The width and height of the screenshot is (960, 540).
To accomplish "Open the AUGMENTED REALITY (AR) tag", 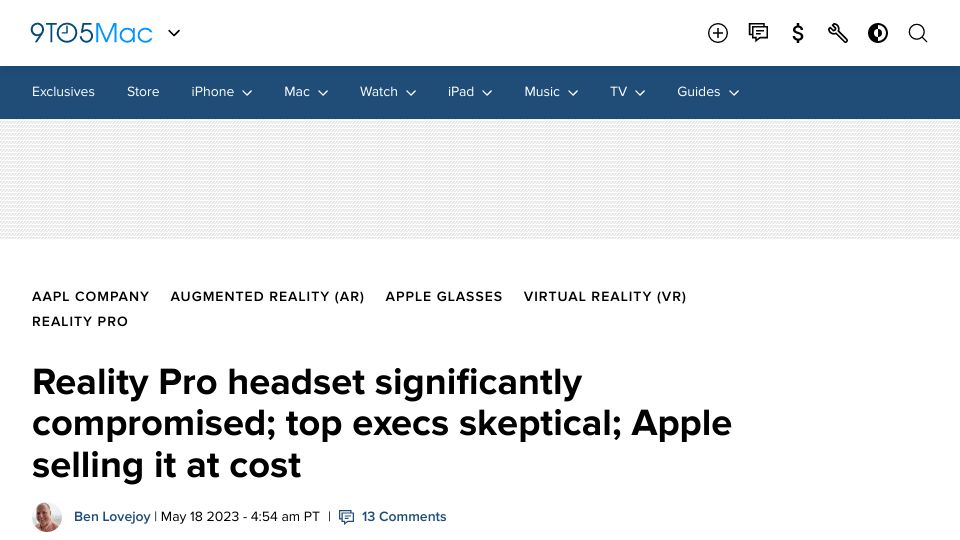I will click(x=268, y=296).
